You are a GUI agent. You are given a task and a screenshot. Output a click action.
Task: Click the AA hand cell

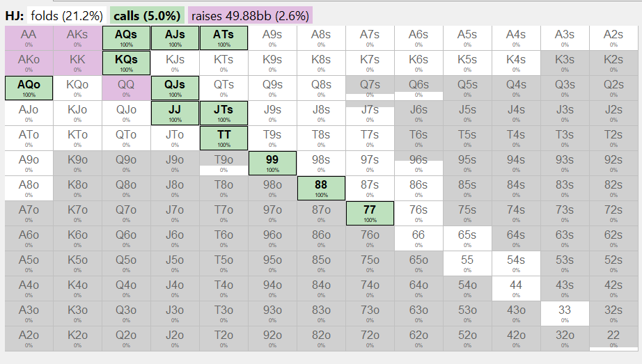pyautogui.click(x=29, y=38)
